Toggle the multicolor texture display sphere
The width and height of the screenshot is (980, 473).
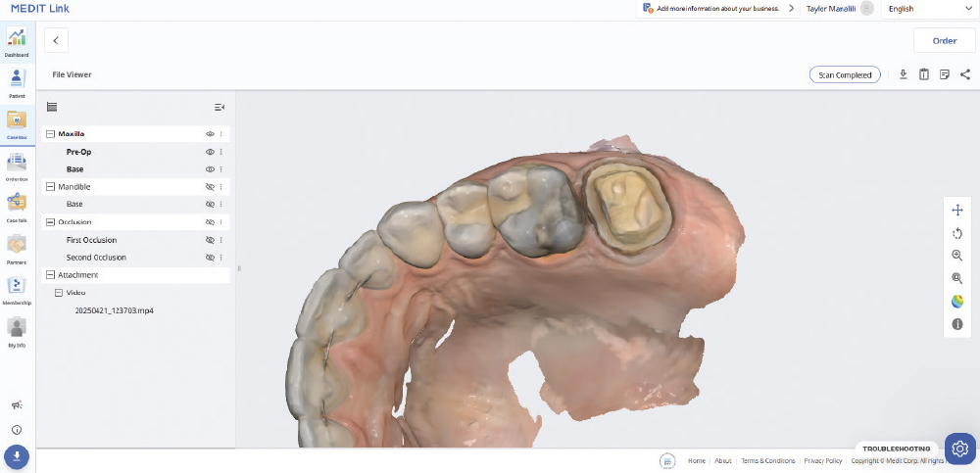point(957,301)
